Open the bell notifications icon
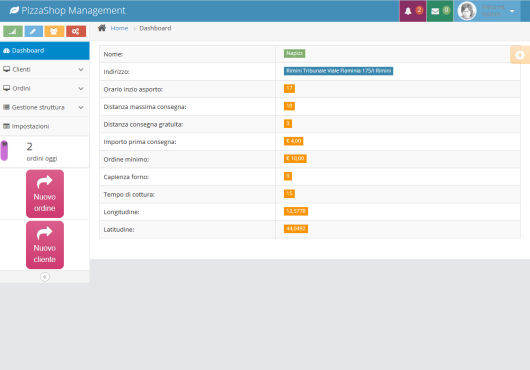Viewport: 530px width, 370px height. [x=408, y=11]
